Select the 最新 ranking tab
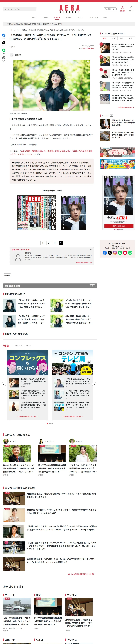This screenshot has height=644, width=138. tap(104, 38)
